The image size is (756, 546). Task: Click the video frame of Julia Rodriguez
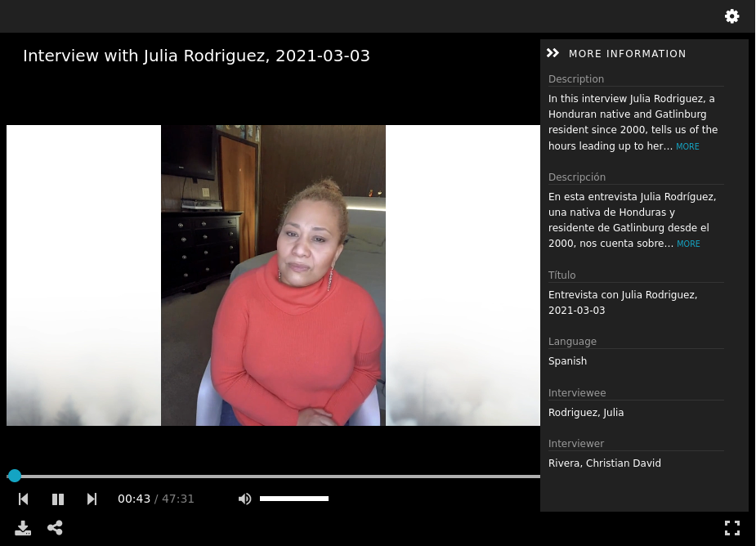(273, 275)
